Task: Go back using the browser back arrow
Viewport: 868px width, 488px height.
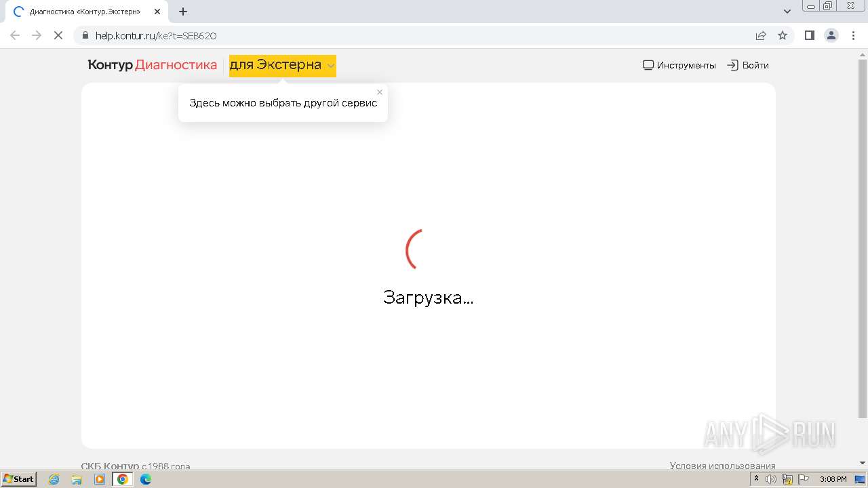Action: (x=15, y=35)
